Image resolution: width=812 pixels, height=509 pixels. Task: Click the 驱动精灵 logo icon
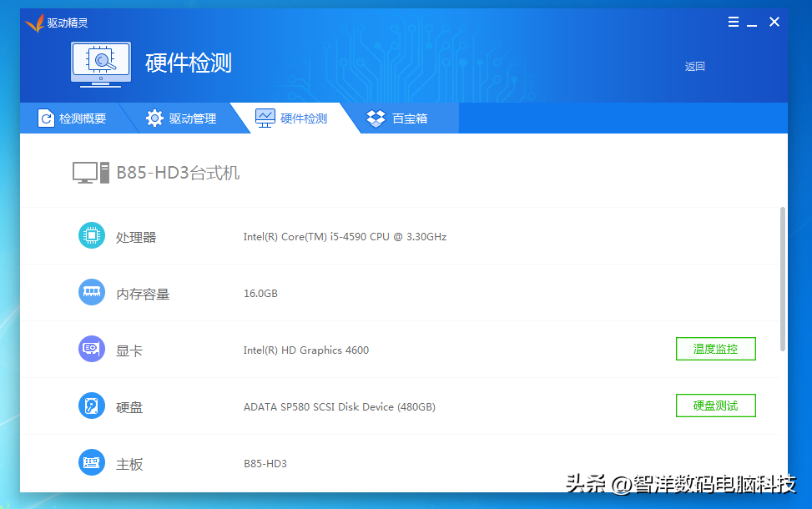click(x=35, y=23)
